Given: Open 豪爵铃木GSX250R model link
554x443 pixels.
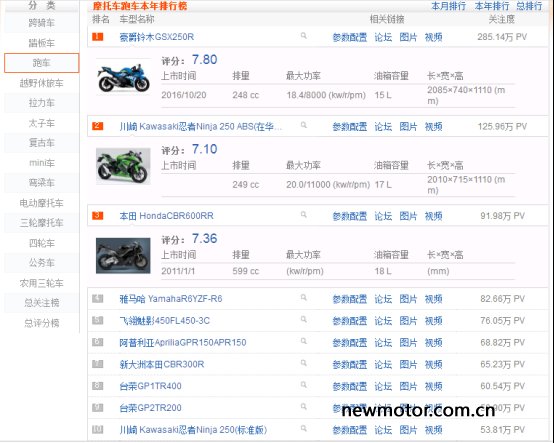Looking at the screenshot, I should 157,37.
